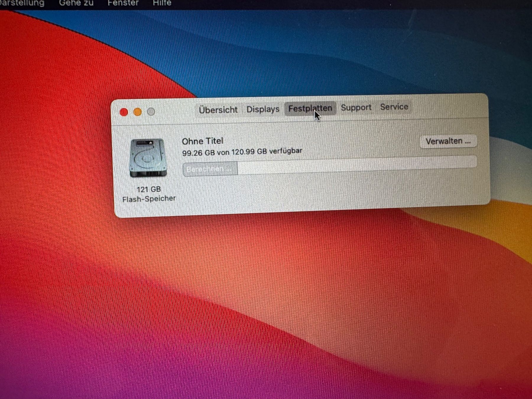Click the 121 GB Flash-Speicher label
The width and height of the screenshot is (532, 399).
tap(149, 194)
